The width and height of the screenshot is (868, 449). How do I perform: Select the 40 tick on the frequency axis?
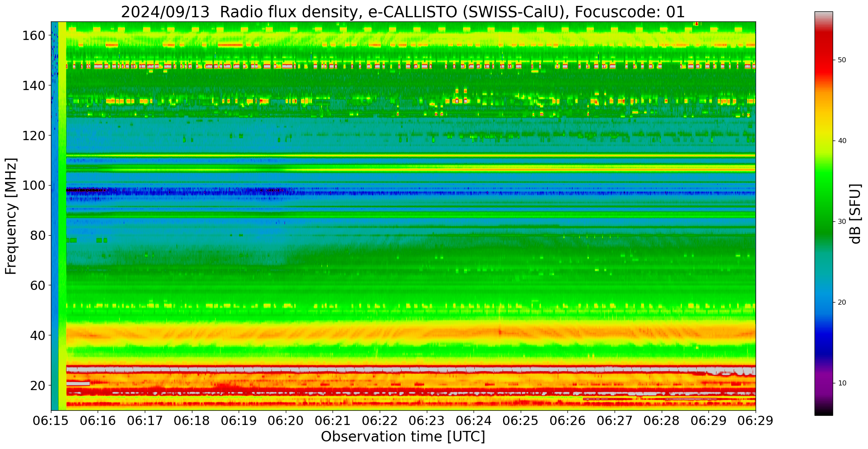click(38, 335)
